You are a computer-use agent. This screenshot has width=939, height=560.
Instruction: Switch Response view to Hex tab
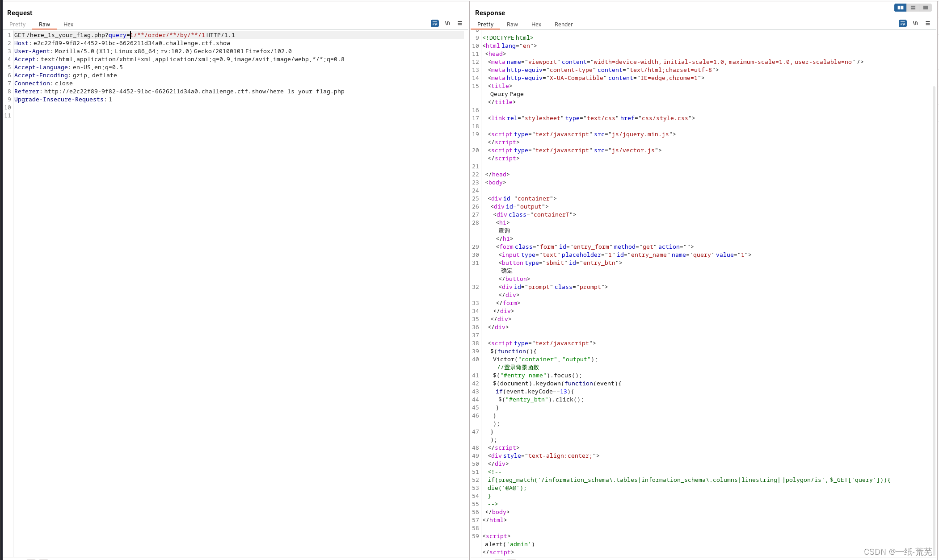coord(536,25)
